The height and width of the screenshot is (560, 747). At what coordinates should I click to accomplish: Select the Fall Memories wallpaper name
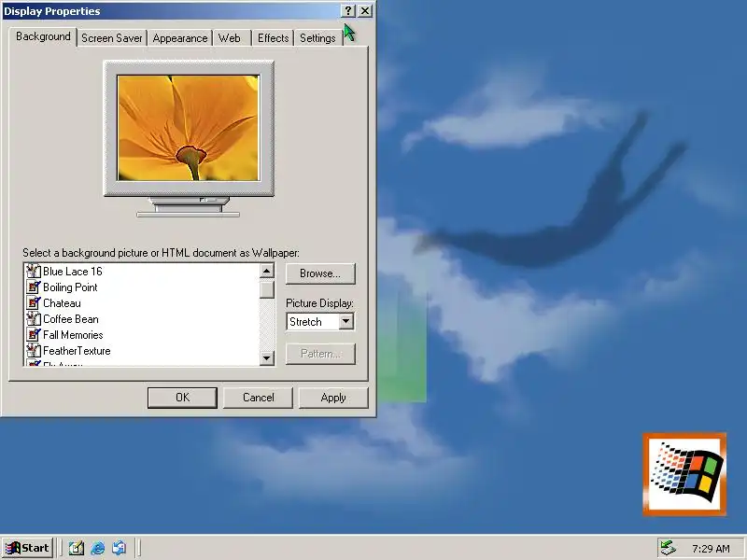coord(73,335)
